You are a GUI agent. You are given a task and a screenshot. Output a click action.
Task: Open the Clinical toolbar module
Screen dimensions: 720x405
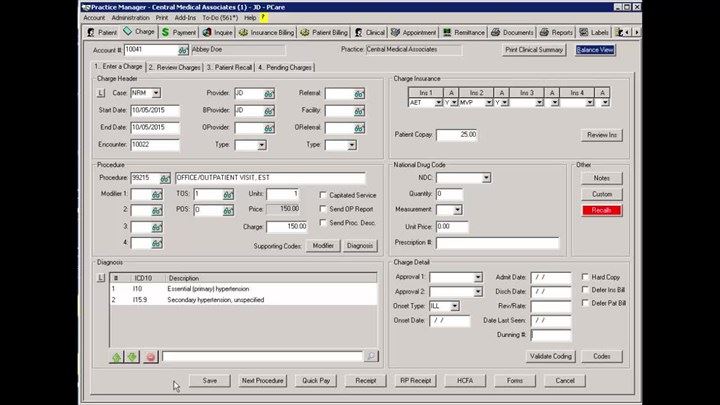coord(370,32)
